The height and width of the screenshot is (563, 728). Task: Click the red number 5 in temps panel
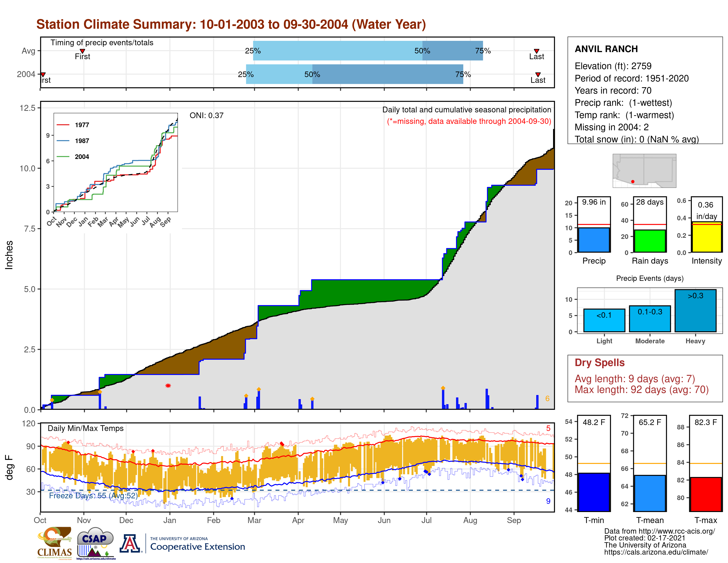[x=548, y=428]
